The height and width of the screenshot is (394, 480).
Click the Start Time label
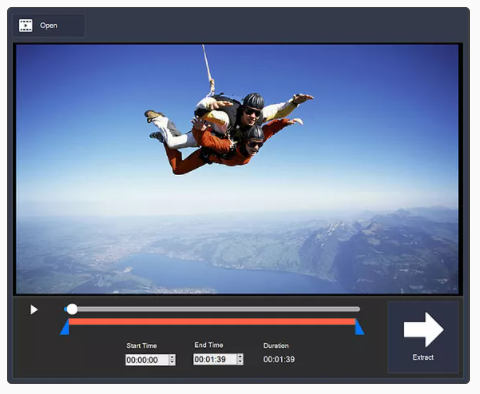(x=142, y=346)
